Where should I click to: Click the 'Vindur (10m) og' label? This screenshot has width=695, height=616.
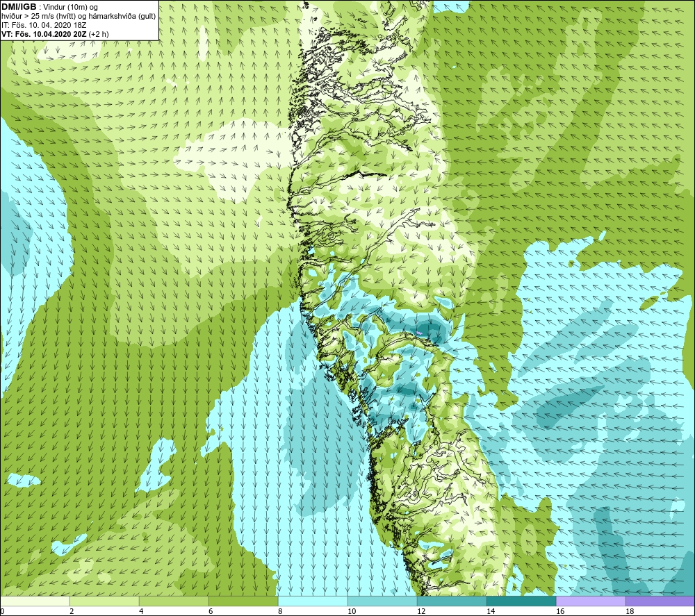coord(71,8)
